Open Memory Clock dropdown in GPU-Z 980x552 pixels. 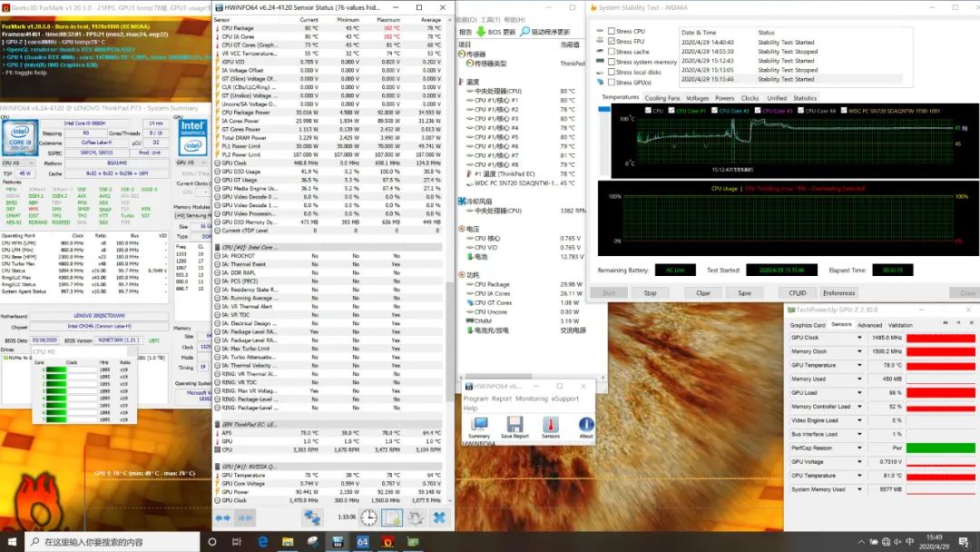coord(859,351)
